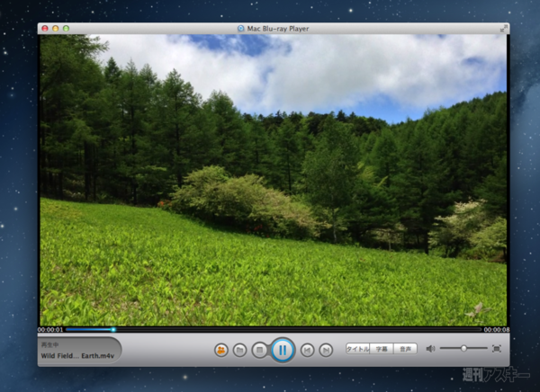Click the video picture of the forest meadow
540x392 pixels.
(x=274, y=180)
